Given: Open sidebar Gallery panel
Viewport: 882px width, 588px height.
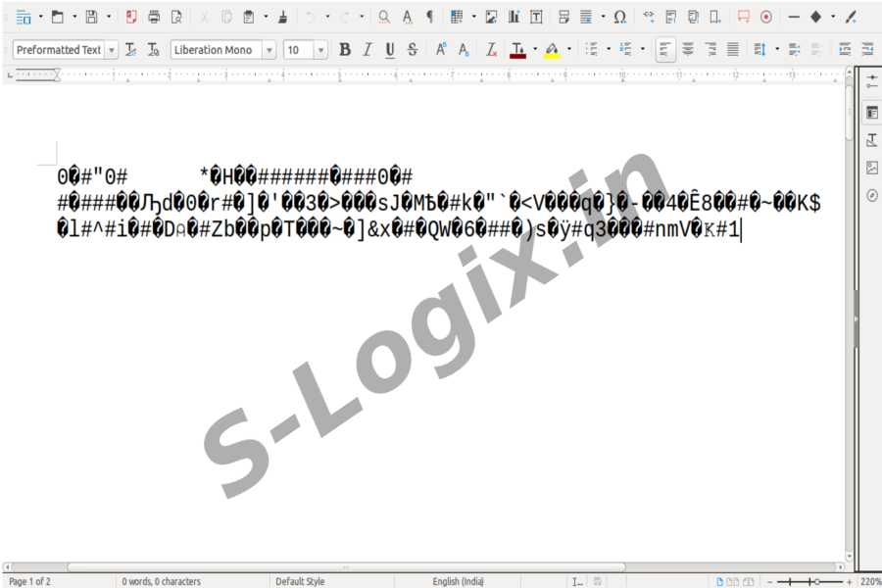Looking at the screenshot, I should 872,168.
